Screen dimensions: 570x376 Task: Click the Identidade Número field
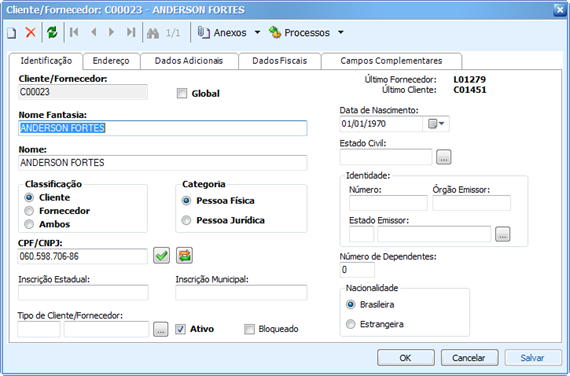(x=388, y=203)
